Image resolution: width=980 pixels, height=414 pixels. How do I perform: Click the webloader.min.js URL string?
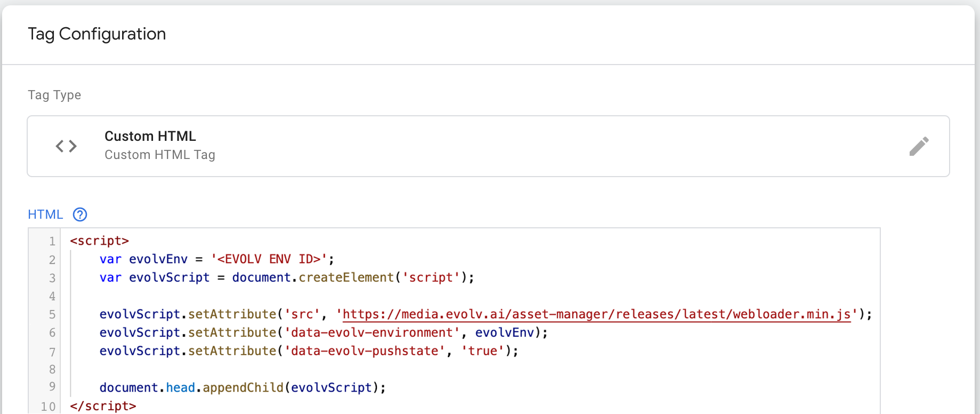click(x=597, y=314)
